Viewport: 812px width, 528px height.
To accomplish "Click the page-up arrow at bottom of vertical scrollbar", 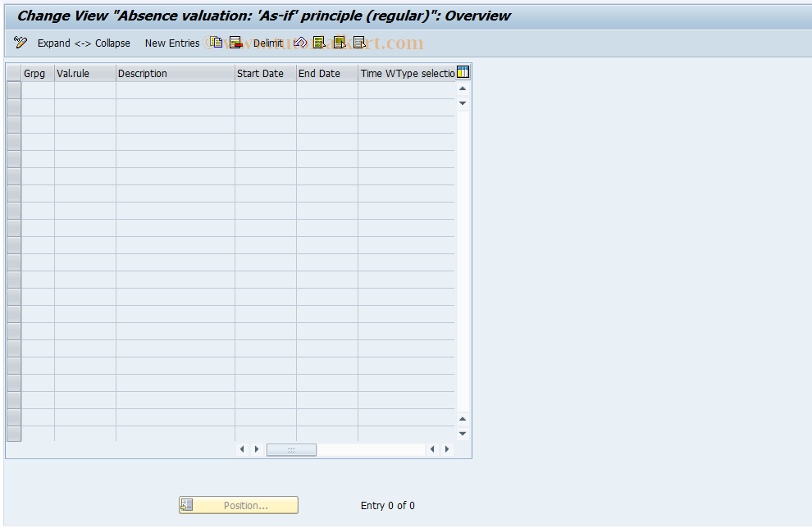I will click(x=463, y=419).
